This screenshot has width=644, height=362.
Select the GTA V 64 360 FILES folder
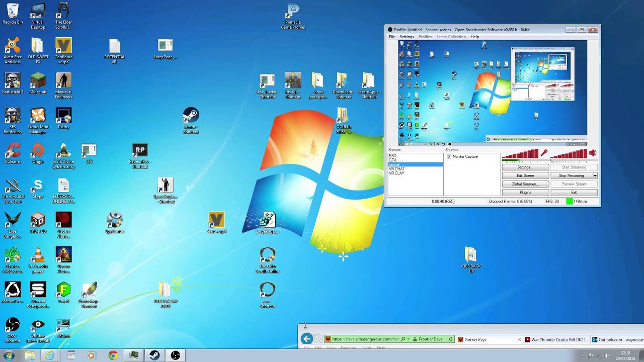[165, 295]
